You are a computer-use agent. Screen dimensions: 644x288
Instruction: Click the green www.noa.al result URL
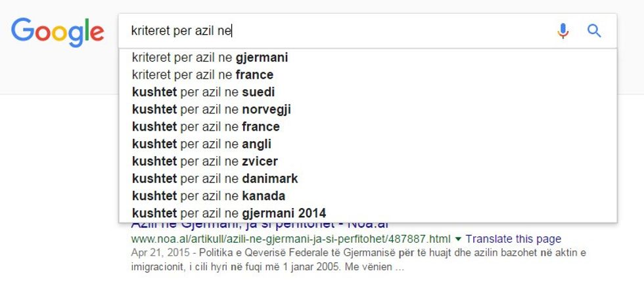click(x=291, y=239)
